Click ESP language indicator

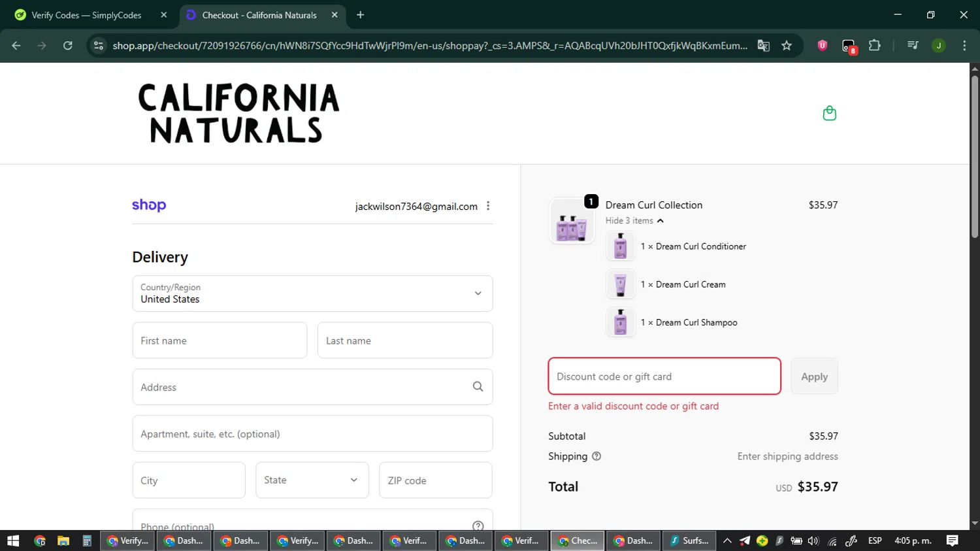[875, 541]
